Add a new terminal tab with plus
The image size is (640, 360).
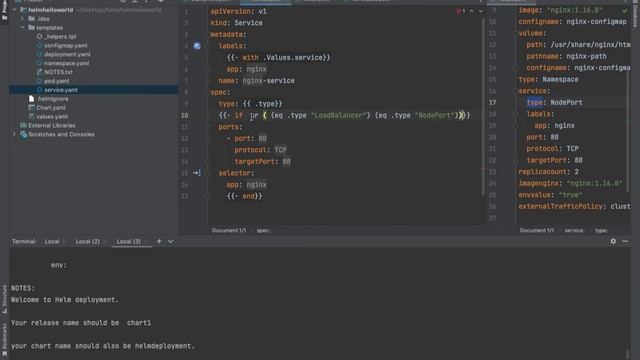coord(159,241)
